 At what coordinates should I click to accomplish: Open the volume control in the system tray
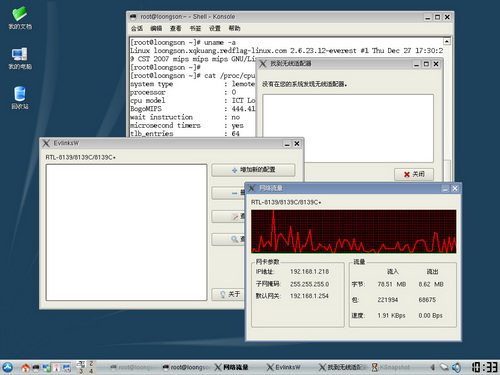point(456,367)
